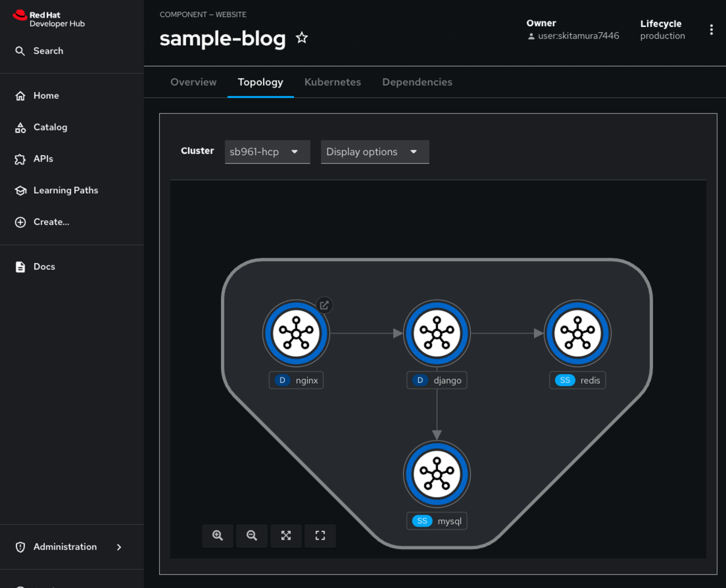Star sample-blog as a favorite
The width and height of the screenshot is (726, 588).
[x=302, y=38]
